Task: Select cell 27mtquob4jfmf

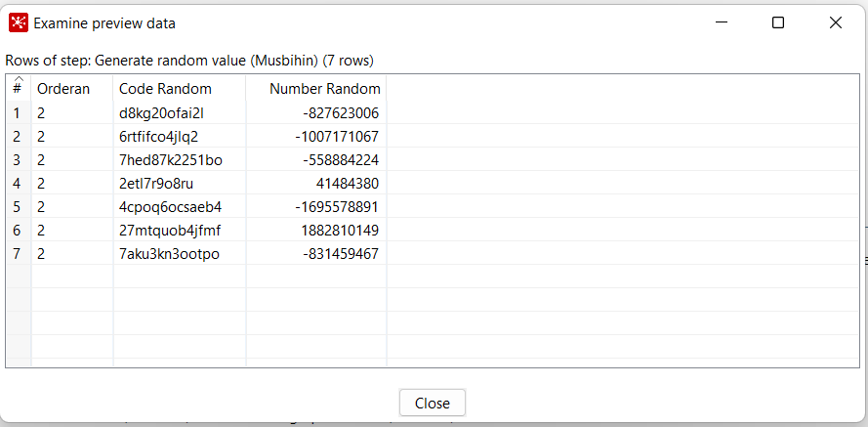Action: tap(180, 230)
